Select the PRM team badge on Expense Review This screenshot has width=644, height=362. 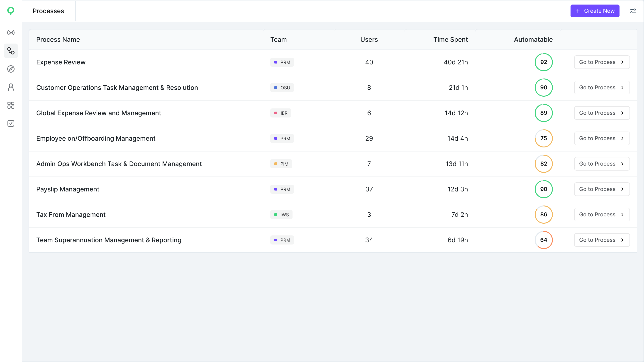(282, 62)
